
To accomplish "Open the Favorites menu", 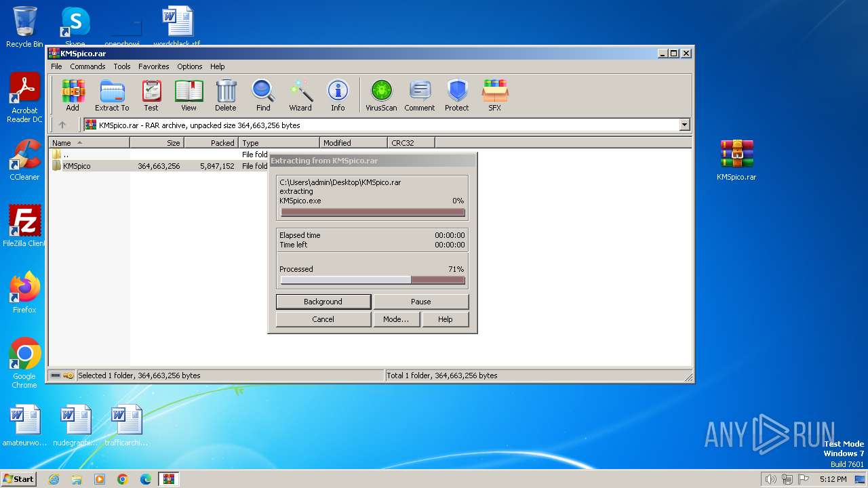I will click(154, 66).
